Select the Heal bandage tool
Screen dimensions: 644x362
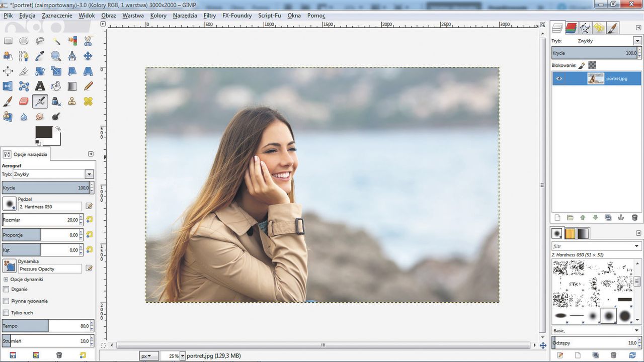[x=88, y=102]
